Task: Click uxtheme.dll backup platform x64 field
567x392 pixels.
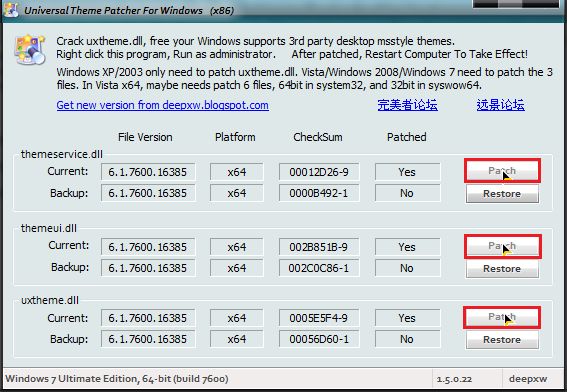Action: pyautogui.click(x=236, y=339)
